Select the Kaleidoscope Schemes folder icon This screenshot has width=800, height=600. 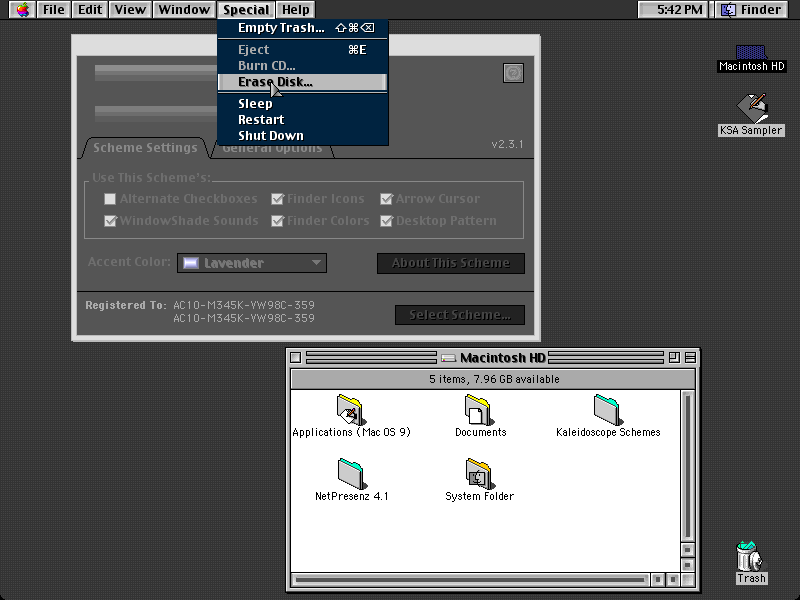pyautogui.click(x=608, y=410)
